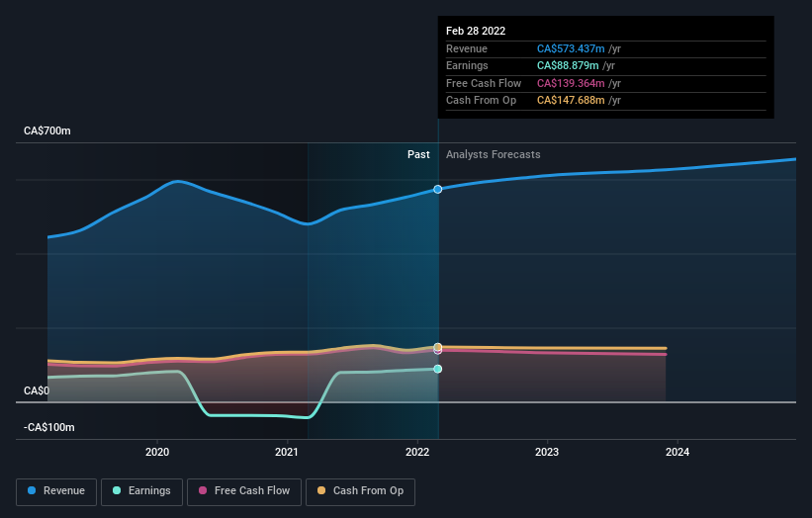
Task: Click the 2024 x-axis label
Action: point(677,453)
